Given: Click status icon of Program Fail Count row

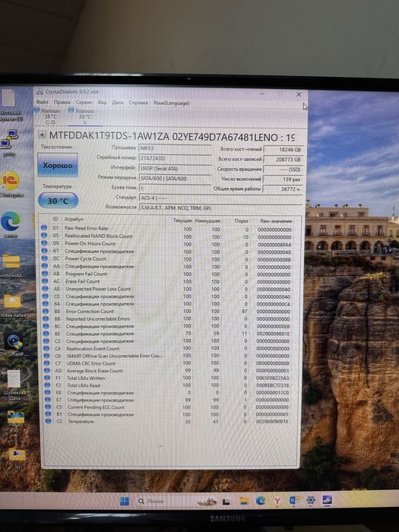Looking at the screenshot, I should tap(45, 273).
